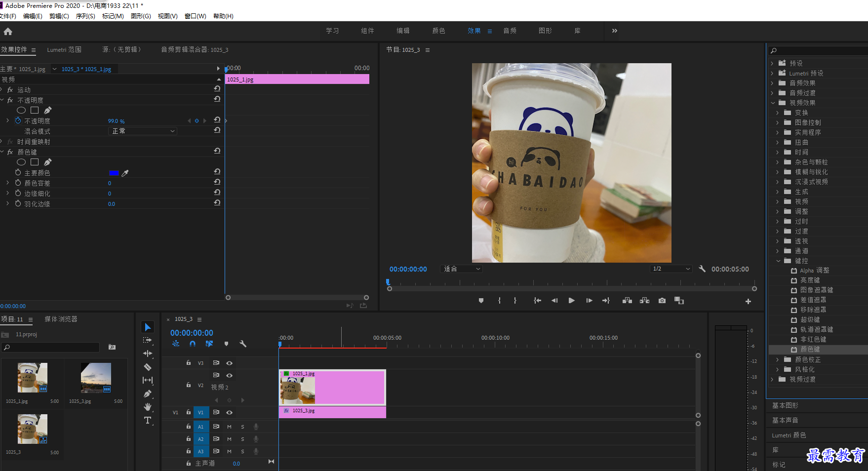Click Mark In button in program monitor
The image size is (868, 471).
coord(500,301)
